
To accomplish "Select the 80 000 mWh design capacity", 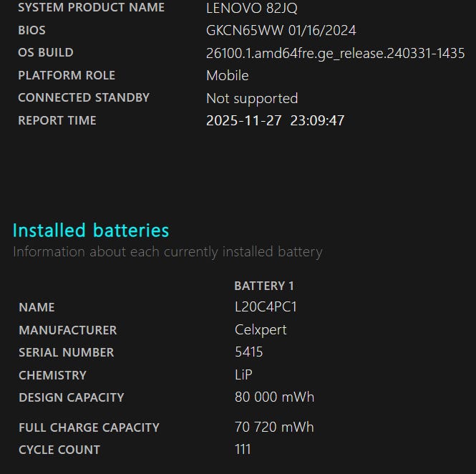I will pyautogui.click(x=274, y=397).
